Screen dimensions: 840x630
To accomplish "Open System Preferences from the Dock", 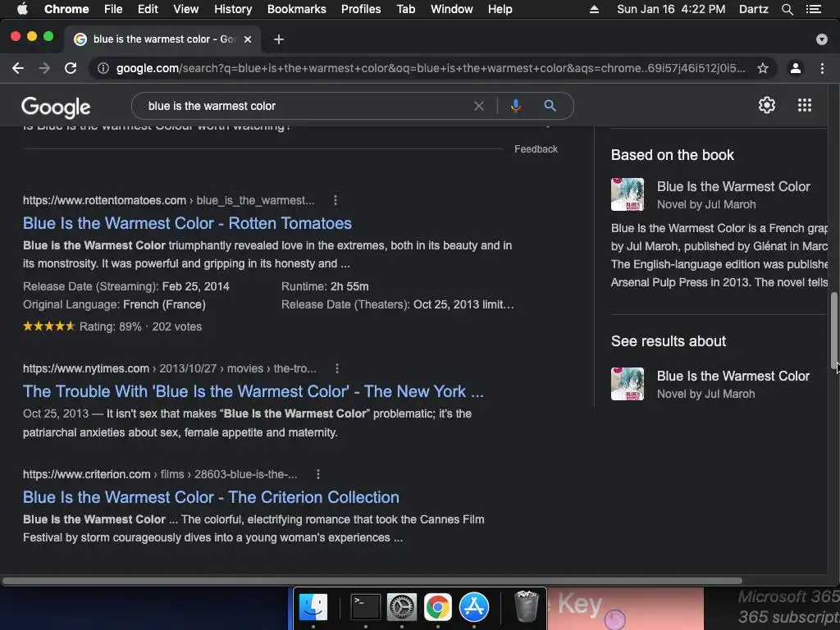I will click(402, 608).
